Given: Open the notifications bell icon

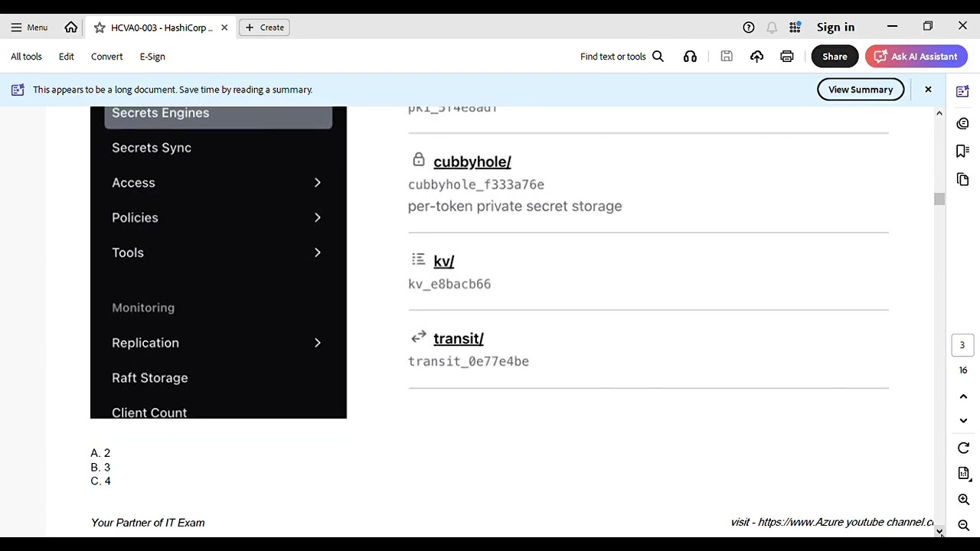Looking at the screenshot, I should point(772,28).
